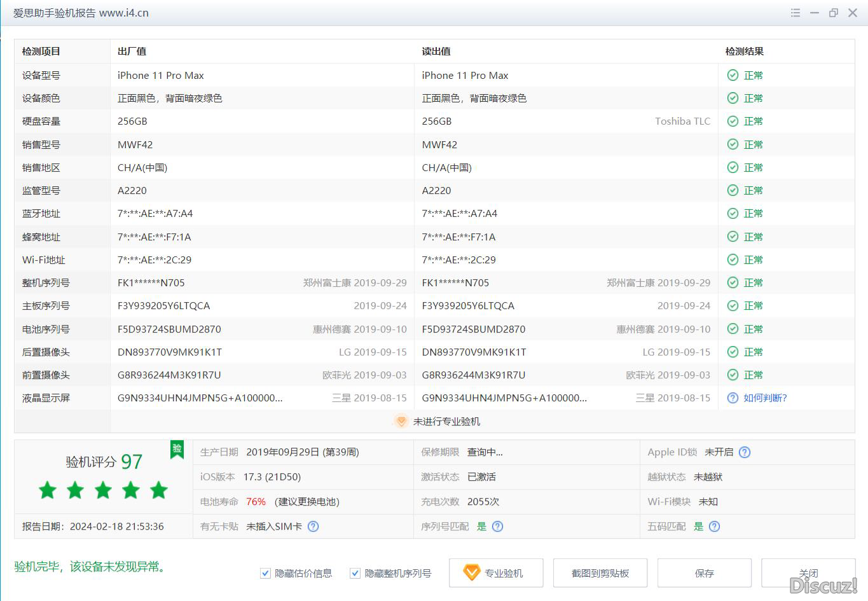Click the fifth green rating star
Image resolution: width=868 pixels, height=601 pixels.
click(x=158, y=490)
